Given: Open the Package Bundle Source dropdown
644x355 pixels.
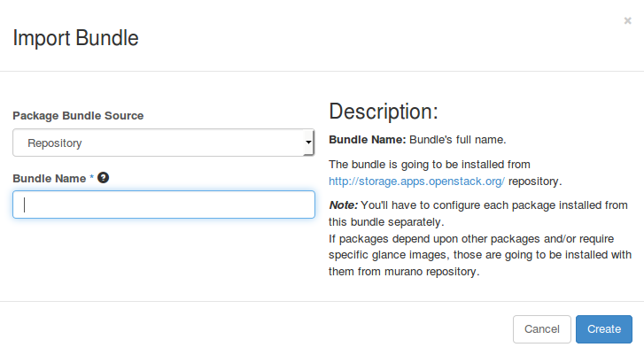Looking at the screenshot, I should (x=163, y=142).
